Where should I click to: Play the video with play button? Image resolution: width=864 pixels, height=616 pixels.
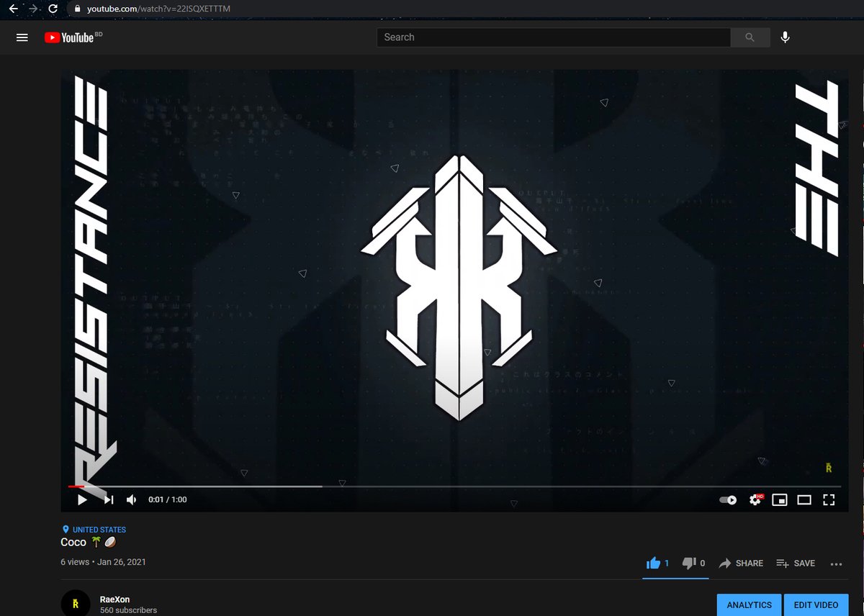pos(82,499)
